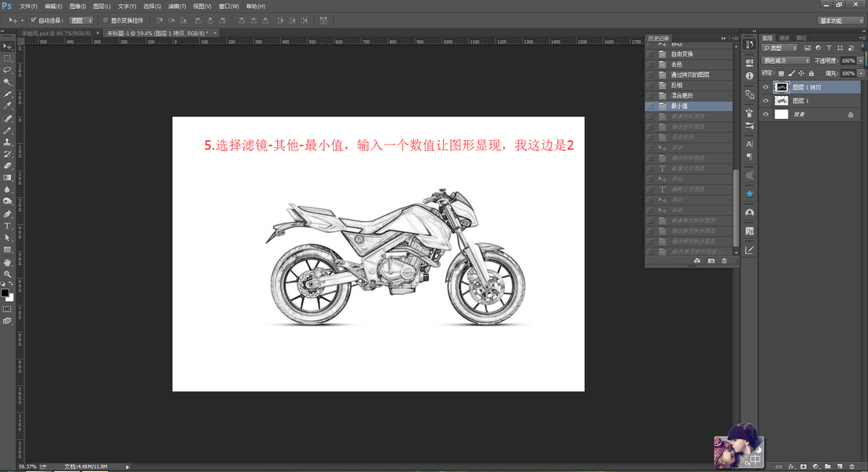Select the Lasso tool
Viewport: 868px width, 472px height.
pyautogui.click(x=7, y=70)
